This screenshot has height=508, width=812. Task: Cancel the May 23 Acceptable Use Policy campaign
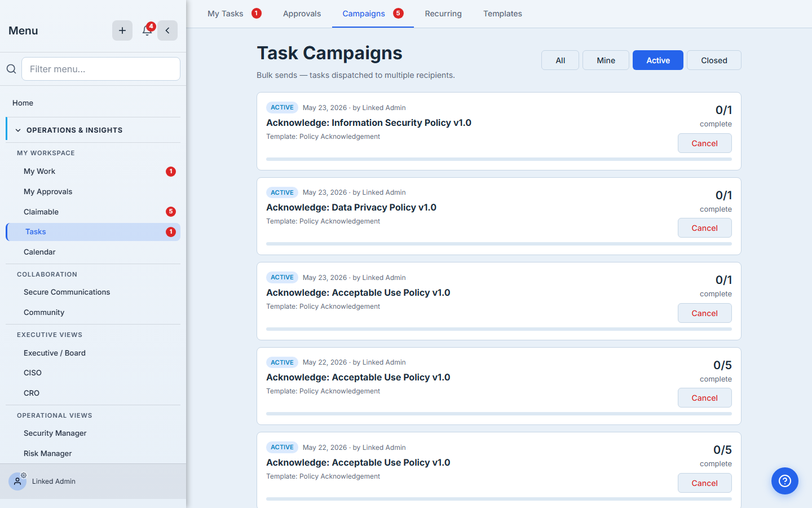pyautogui.click(x=705, y=313)
